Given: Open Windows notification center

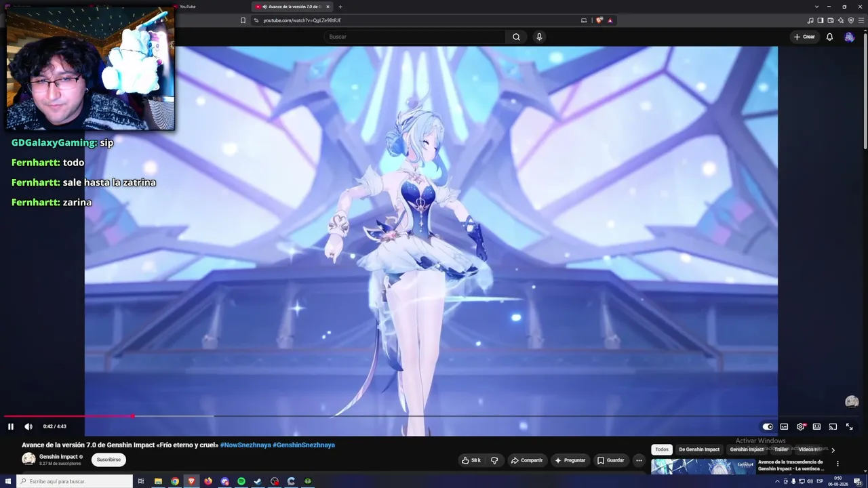Looking at the screenshot, I should pos(857,481).
